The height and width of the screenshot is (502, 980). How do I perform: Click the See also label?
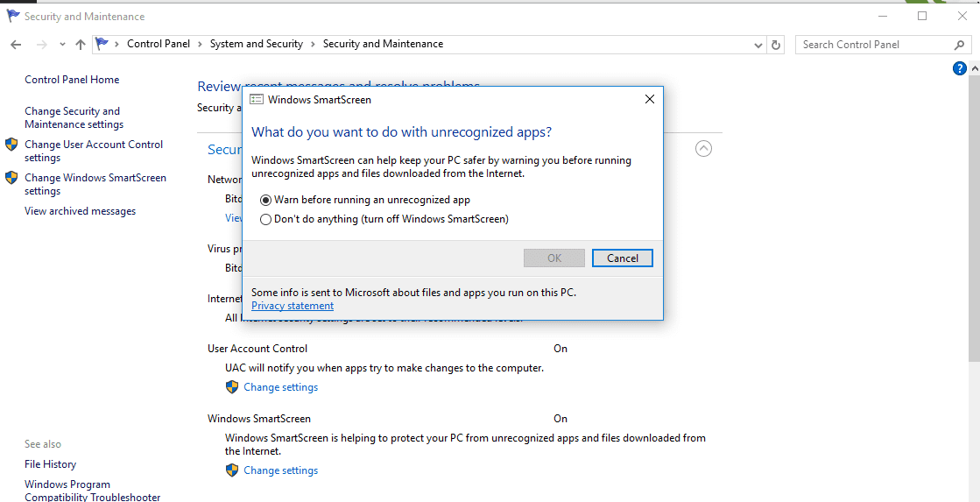pos(43,444)
